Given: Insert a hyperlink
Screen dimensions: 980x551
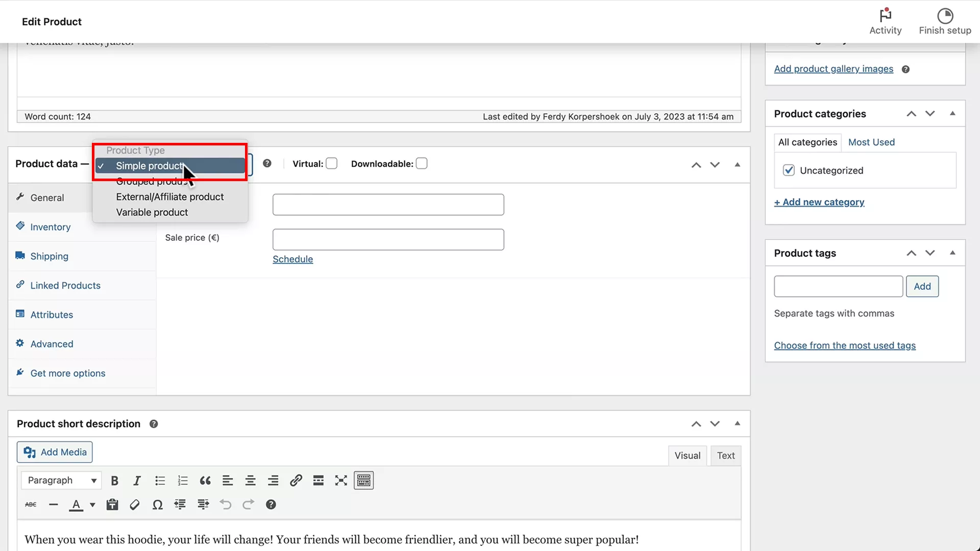Looking at the screenshot, I should pyautogui.click(x=296, y=480).
